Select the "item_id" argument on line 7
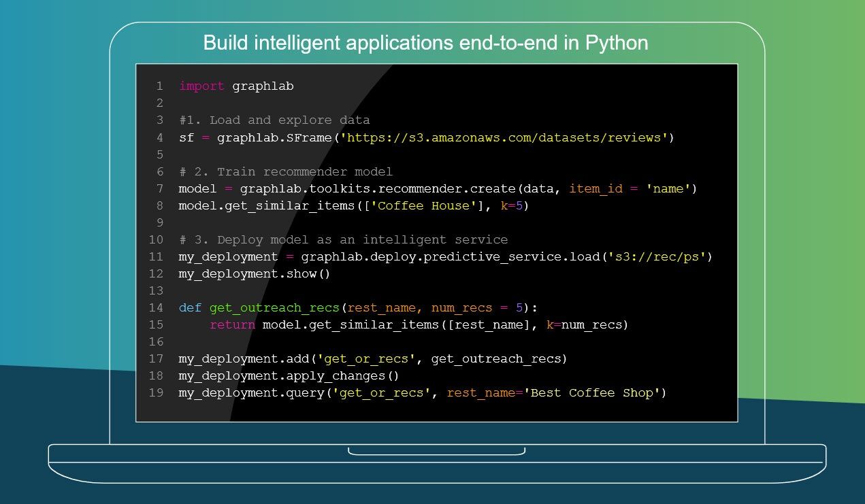Screen dimensions: 865x504 (595, 188)
